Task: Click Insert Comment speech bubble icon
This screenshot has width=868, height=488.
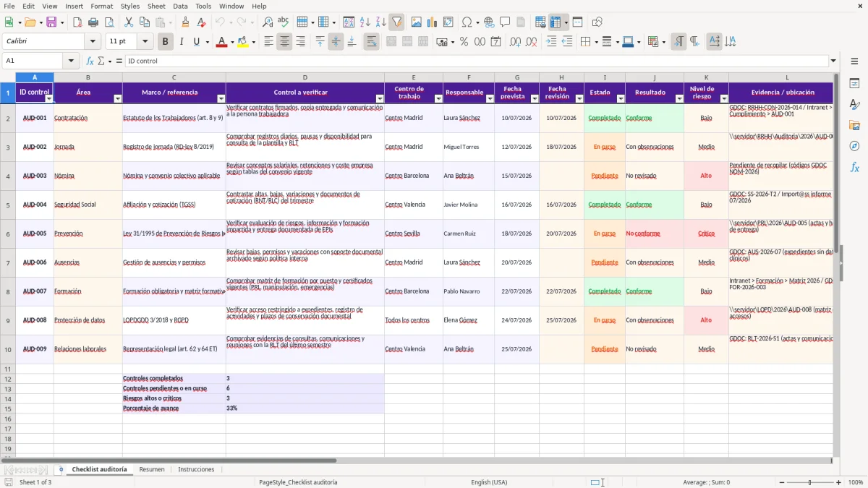Action: tap(505, 22)
